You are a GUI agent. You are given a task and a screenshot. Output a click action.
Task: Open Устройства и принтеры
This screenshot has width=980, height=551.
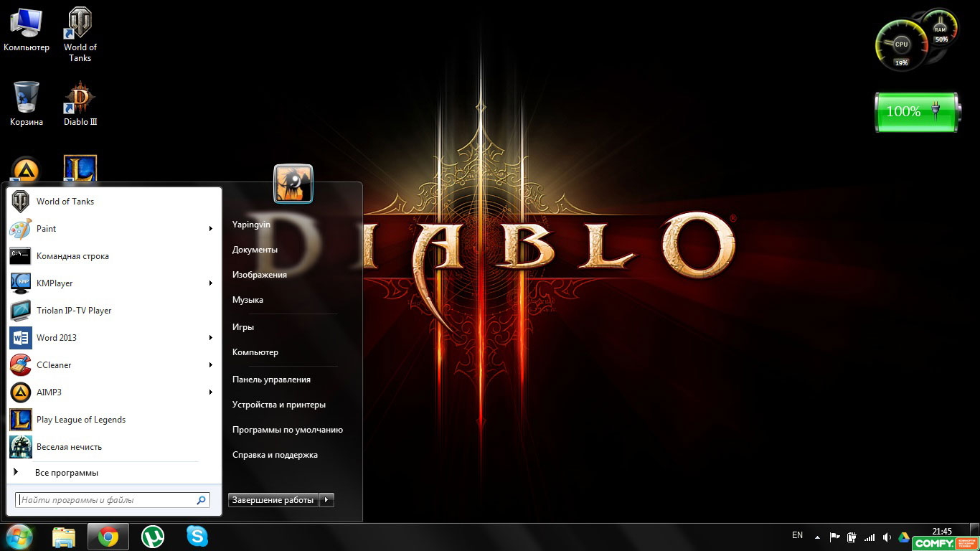[x=279, y=405]
